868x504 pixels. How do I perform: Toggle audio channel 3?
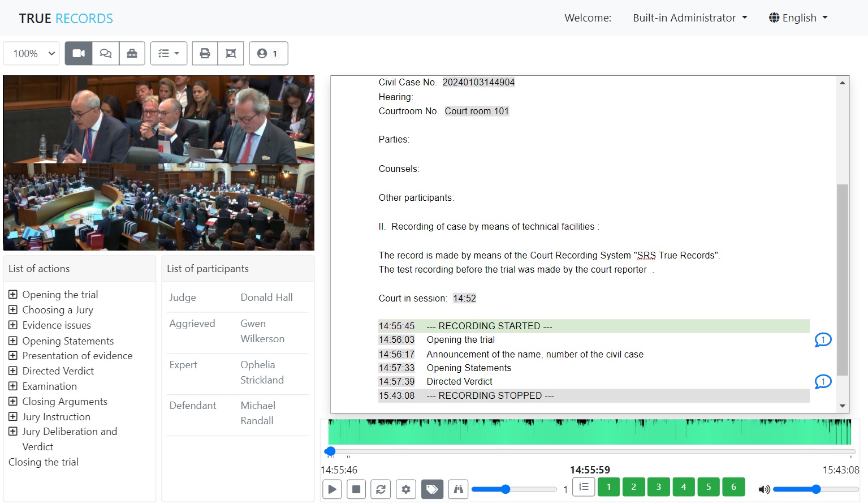pos(658,486)
